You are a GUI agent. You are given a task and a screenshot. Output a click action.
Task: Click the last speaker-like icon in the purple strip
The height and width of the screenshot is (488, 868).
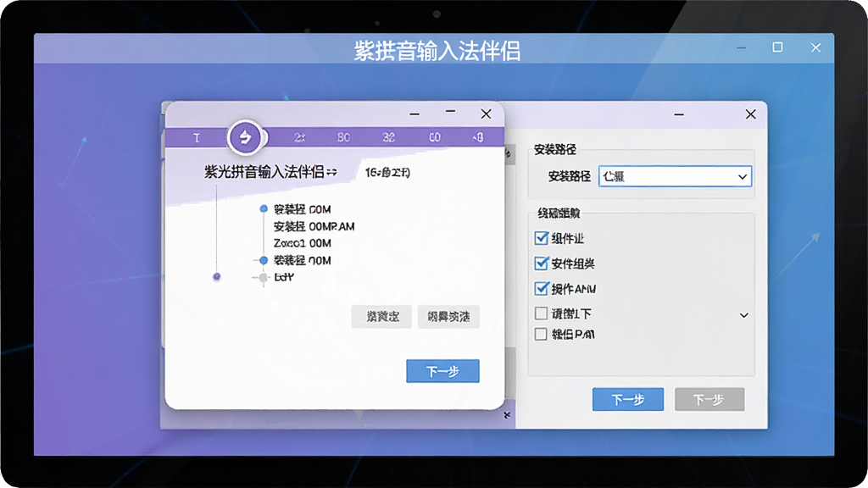(478, 137)
